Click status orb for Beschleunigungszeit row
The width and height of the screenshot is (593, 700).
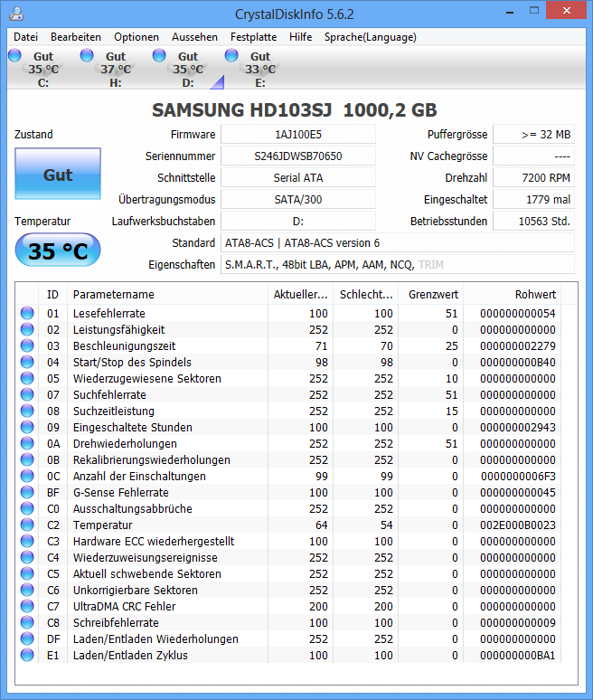[27, 345]
